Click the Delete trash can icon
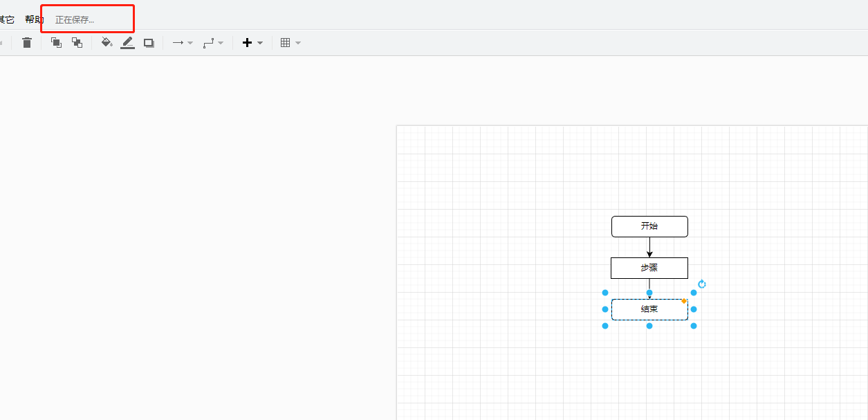868x420 pixels. click(27, 43)
